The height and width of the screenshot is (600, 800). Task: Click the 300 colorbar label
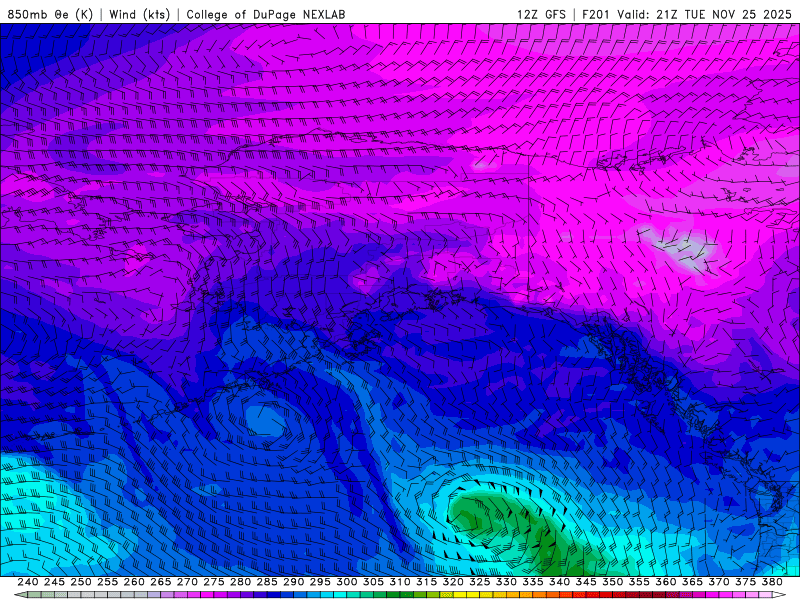347,582
